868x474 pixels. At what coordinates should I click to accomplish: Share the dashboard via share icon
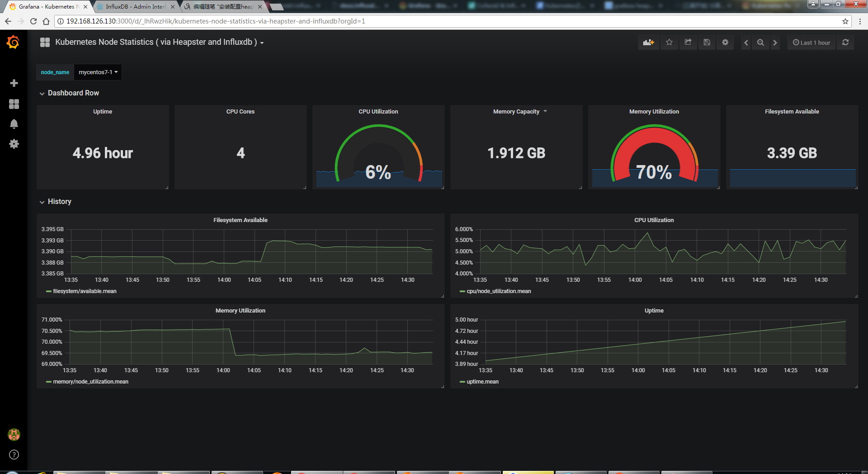pos(688,43)
